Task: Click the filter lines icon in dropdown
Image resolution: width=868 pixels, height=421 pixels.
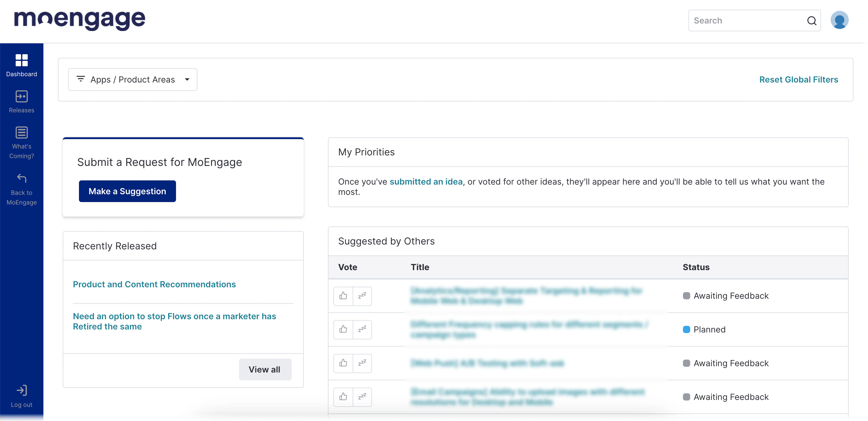Action: click(x=80, y=79)
